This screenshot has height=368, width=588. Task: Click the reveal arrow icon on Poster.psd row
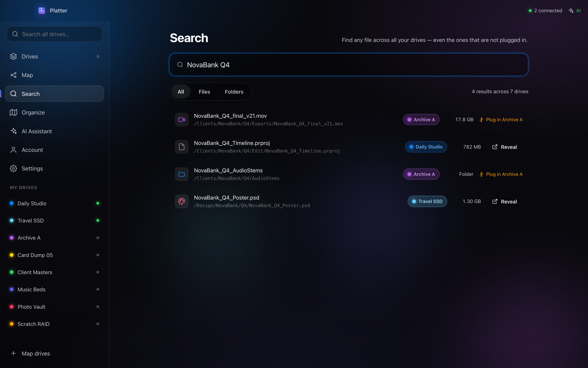pos(495,201)
